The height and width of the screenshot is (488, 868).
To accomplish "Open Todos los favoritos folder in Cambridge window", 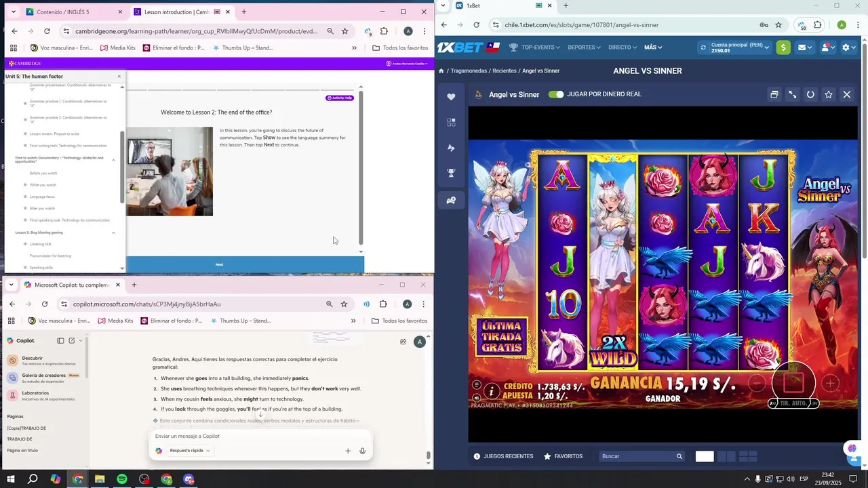I will pos(400,48).
